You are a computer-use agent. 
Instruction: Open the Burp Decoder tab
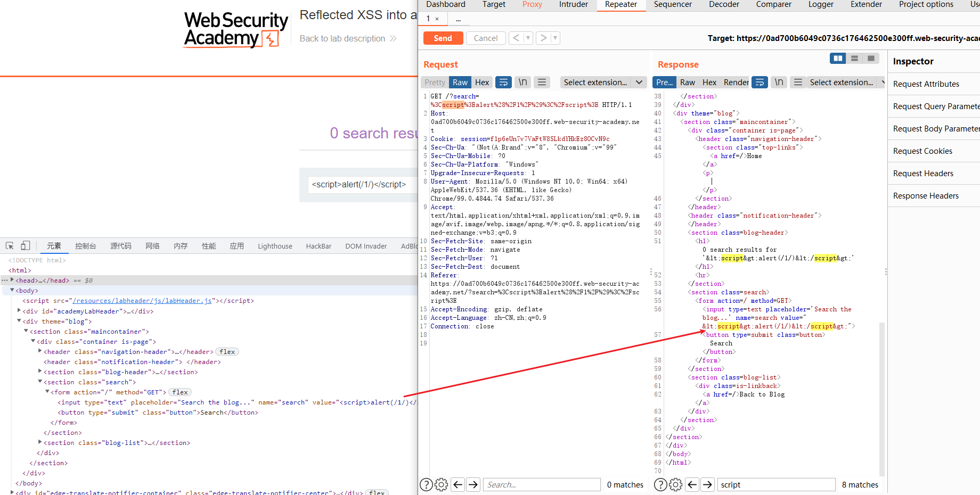(724, 4)
